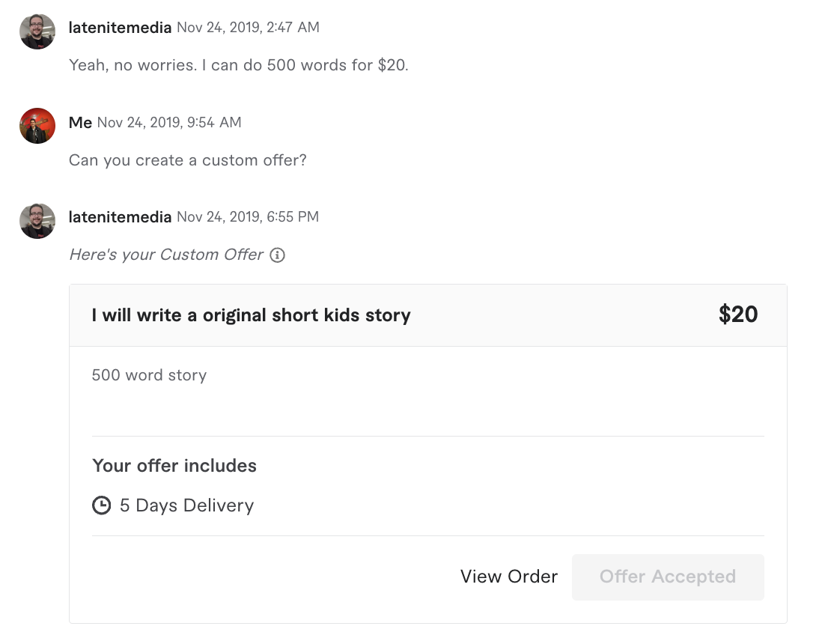Click the View Order link
Image resolution: width=834 pixels, height=644 pixels.
pos(509,577)
